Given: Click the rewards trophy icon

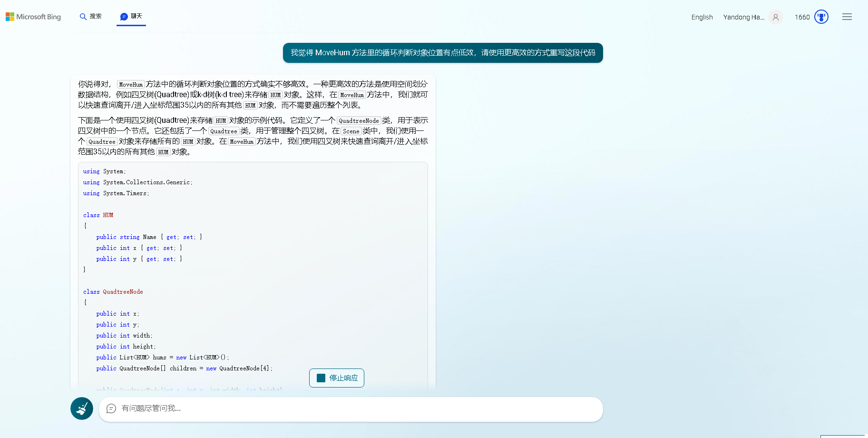Looking at the screenshot, I should point(821,17).
